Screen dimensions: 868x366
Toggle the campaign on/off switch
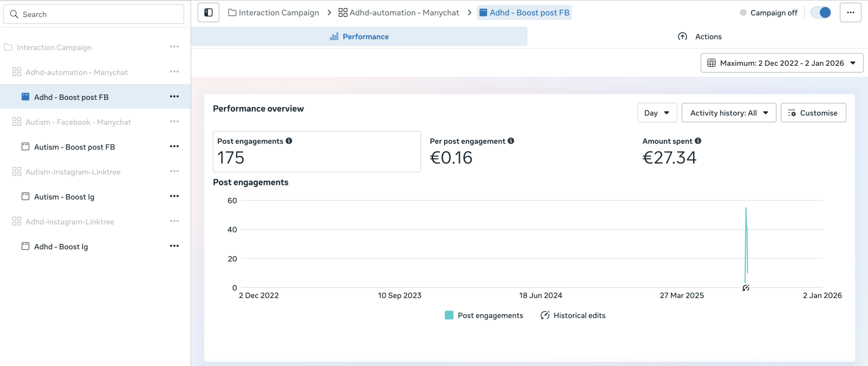[821, 13]
